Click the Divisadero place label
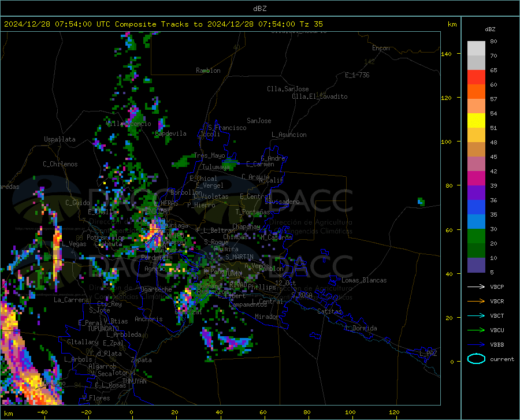 coord(282,202)
